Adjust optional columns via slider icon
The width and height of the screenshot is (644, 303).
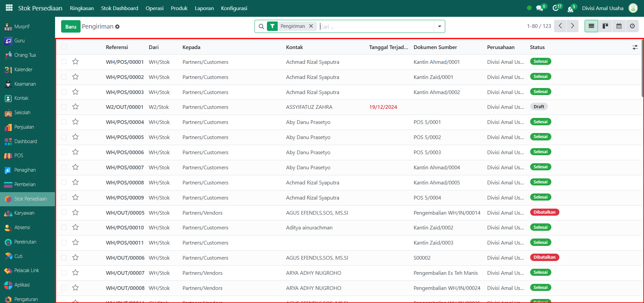635,47
